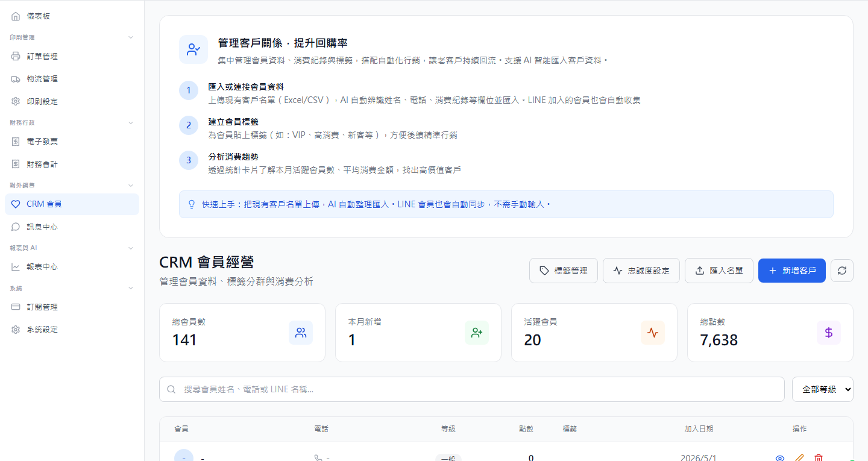Click the upload icon on 匯入名單 button
Screen dimensions: 868x461
coord(700,271)
